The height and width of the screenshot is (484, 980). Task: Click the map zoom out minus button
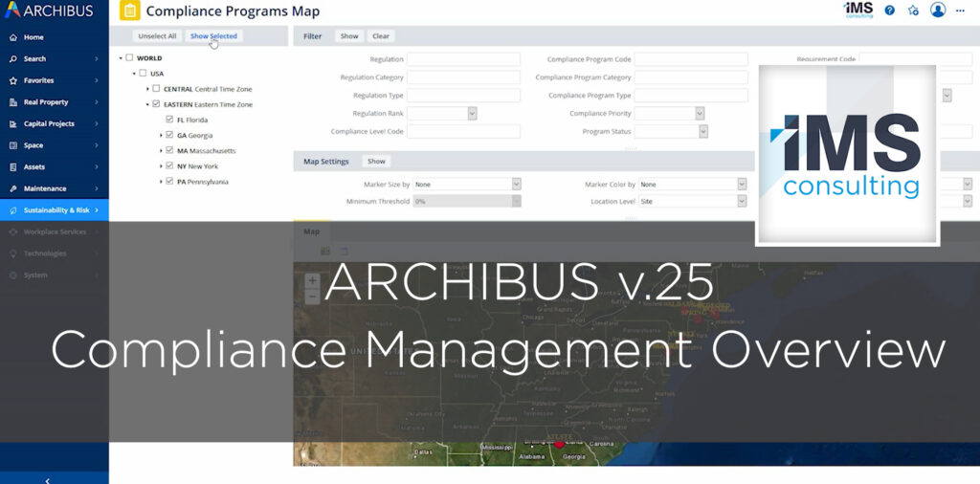[312, 297]
